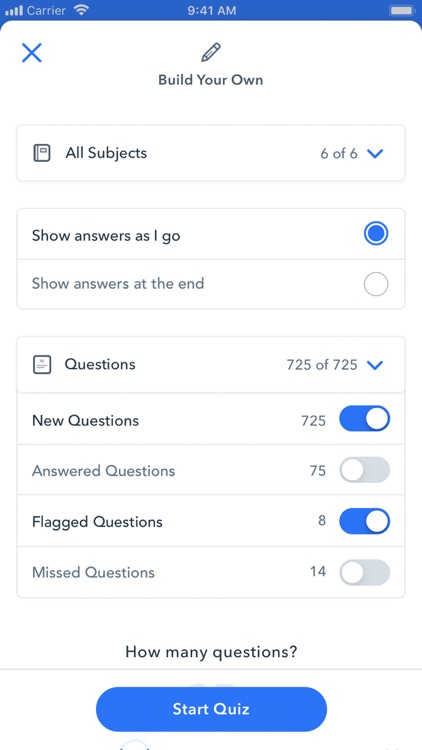Enable the Missed Questions toggle

tap(365, 572)
